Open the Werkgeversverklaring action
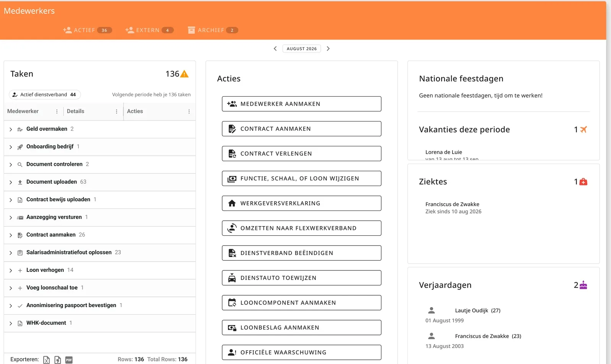Image resolution: width=611 pixels, height=364 pixels. click(x=302, y=203)
